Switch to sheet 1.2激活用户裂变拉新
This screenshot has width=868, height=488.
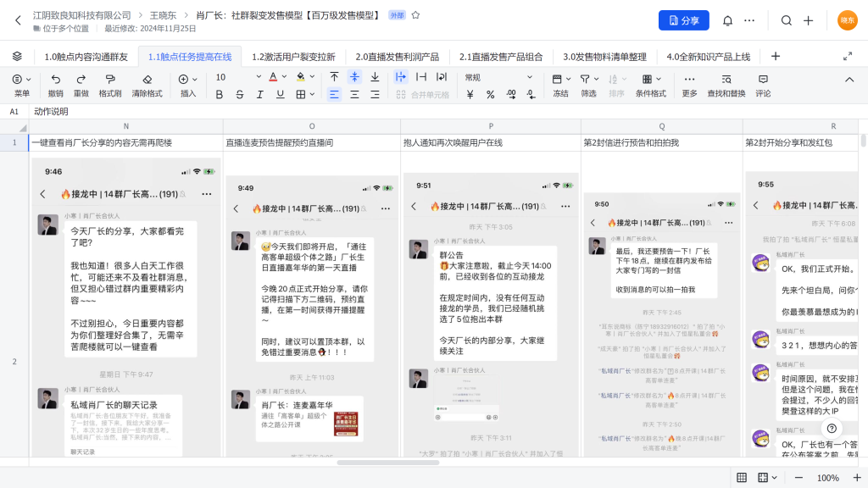[x=293, y=57]
